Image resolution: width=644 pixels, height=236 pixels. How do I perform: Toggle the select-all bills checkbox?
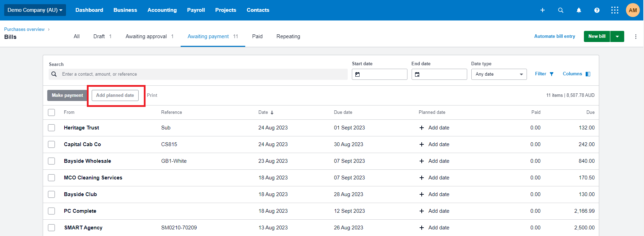coord(51,112)
